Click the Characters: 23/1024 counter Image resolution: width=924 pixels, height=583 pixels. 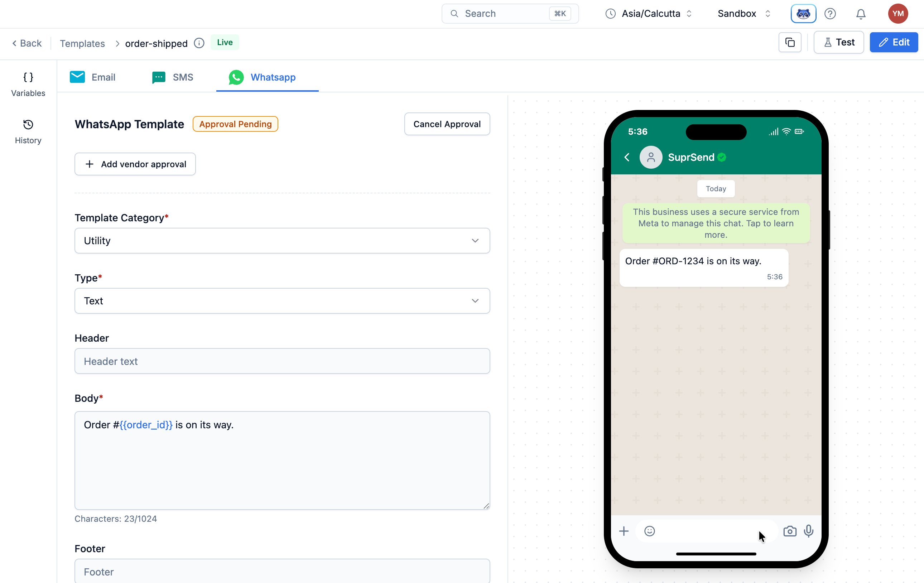pos(115,519)
